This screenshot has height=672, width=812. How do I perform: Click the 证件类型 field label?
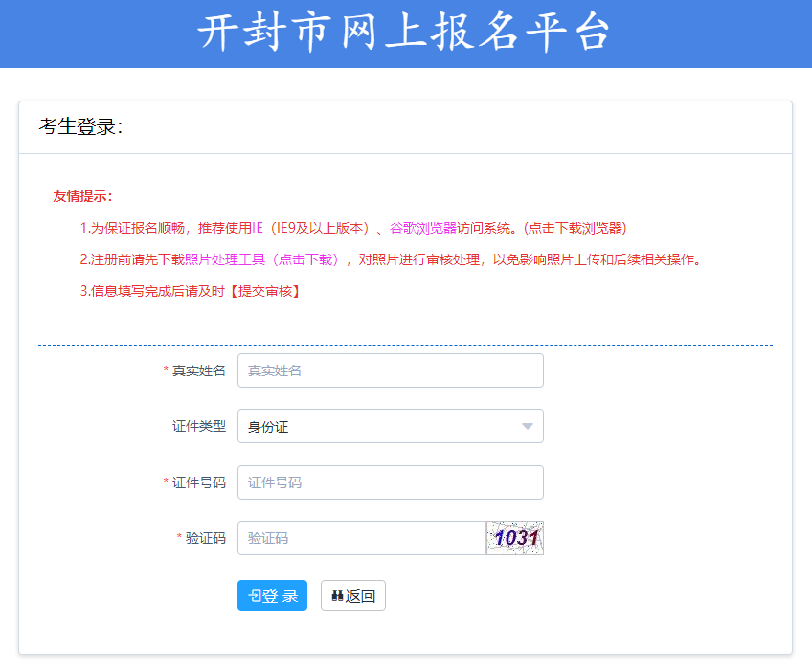coord(198,427)
